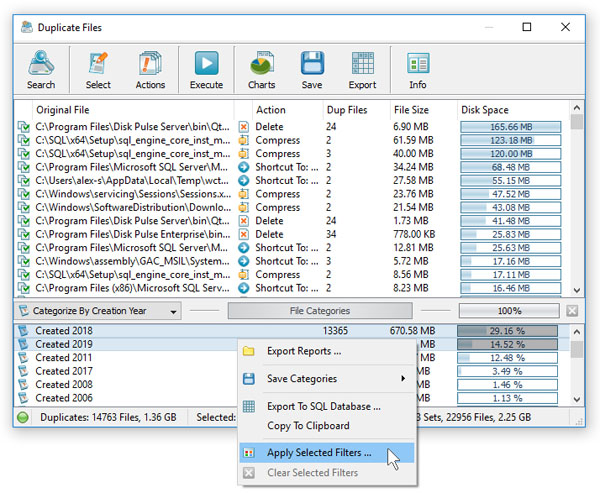The height and width of the screenshot is (493, 600).
Task: Open the Charts toolbar tool
Action: 261,70
